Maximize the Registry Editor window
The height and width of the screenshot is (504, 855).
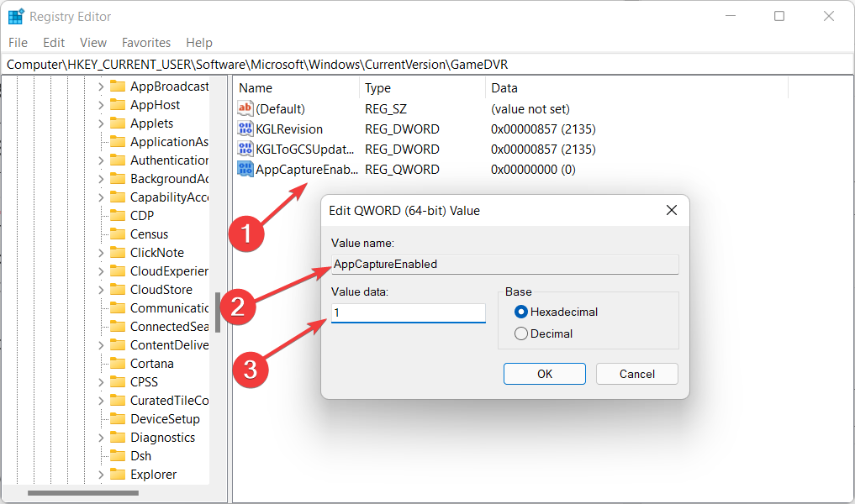(779, 16)
